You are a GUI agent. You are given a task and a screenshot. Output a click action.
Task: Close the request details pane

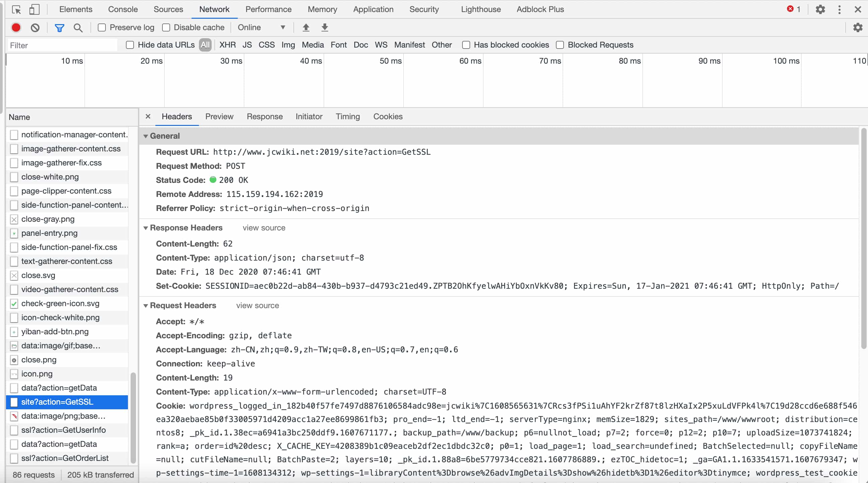148,116
